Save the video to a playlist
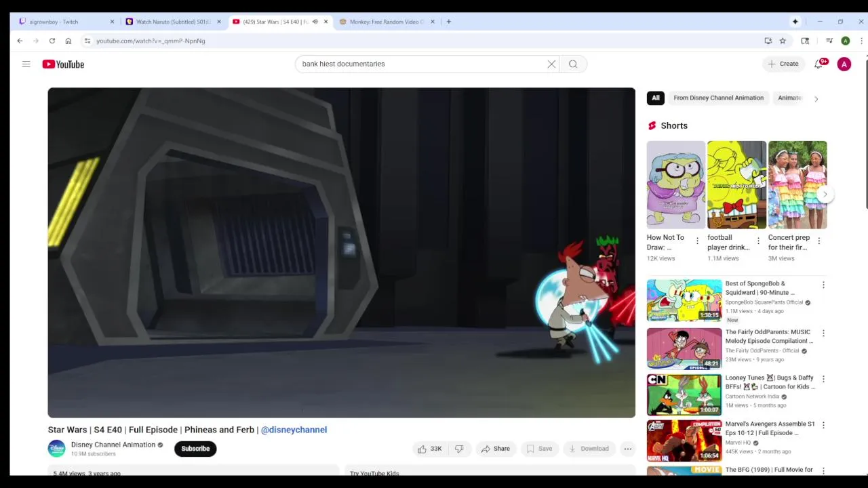 click(x=539, y=449)
